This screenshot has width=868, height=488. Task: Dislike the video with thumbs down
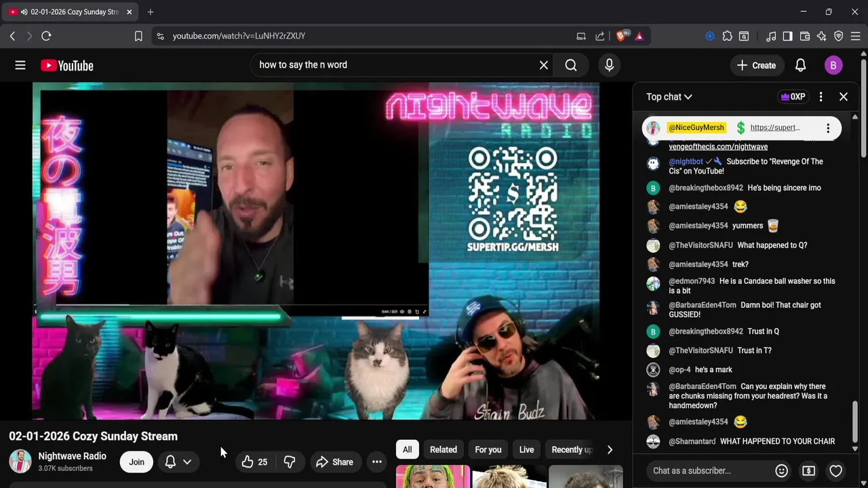tap(290, 462)
